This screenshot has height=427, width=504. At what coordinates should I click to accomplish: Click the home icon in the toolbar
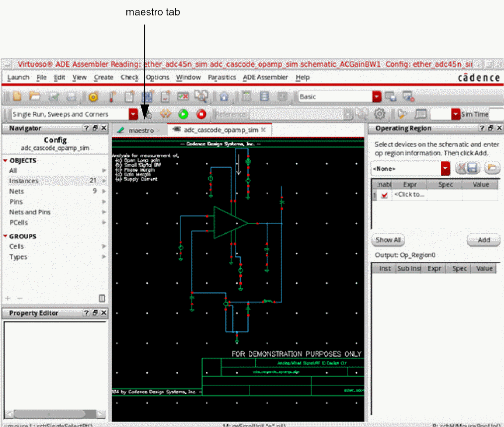(224, 97)
